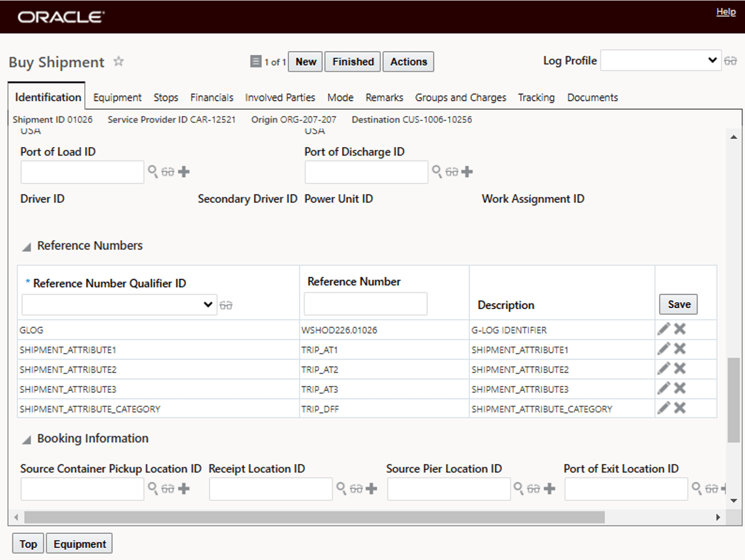Open search for Source Pier Location ID

518,488
